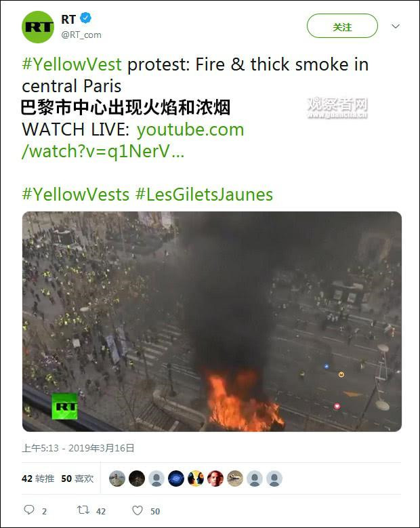This screenshot has height=528, width=420.
Task: Click the reply speech bubble icon
Action: tap(29, 510)
